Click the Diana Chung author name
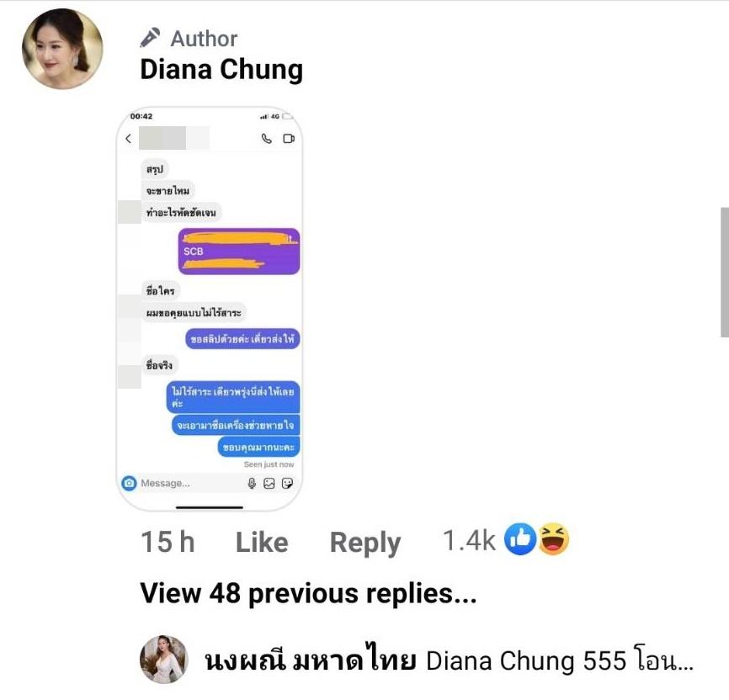Screen dimensions: 729x700 point(221,70)
